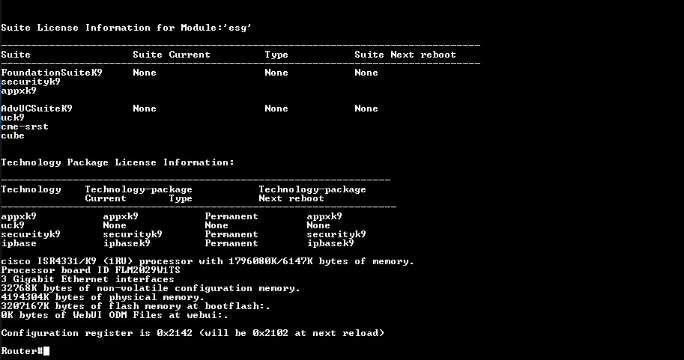Viewport: 684px width, 360px height.
Task: Click the "32768K bytes of non-volatile configuration memory" line
Action: point(150,288)
